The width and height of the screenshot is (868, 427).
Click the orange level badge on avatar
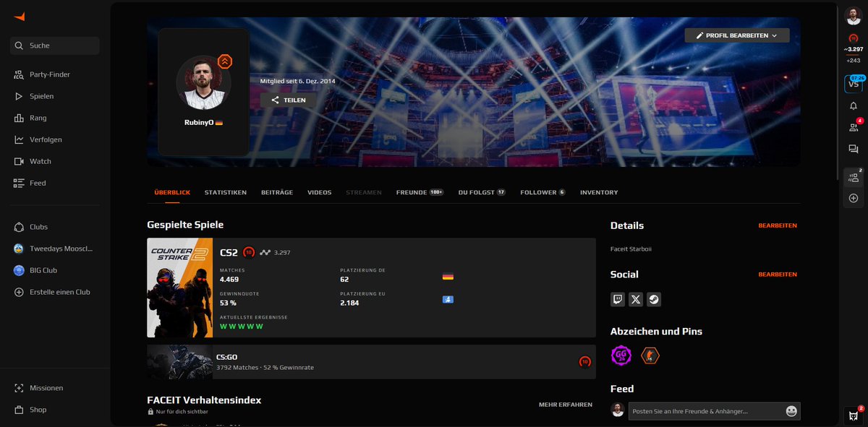point(225,61)
